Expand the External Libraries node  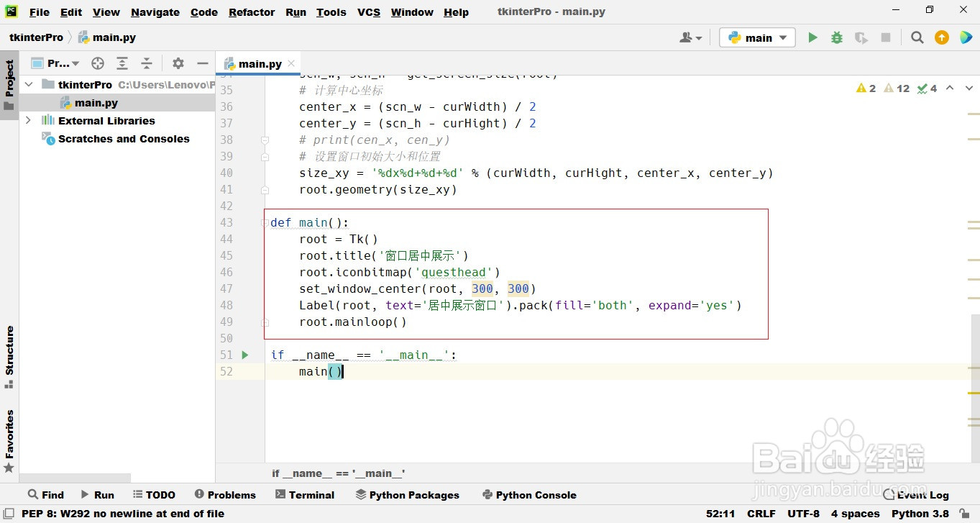[28, 121]
